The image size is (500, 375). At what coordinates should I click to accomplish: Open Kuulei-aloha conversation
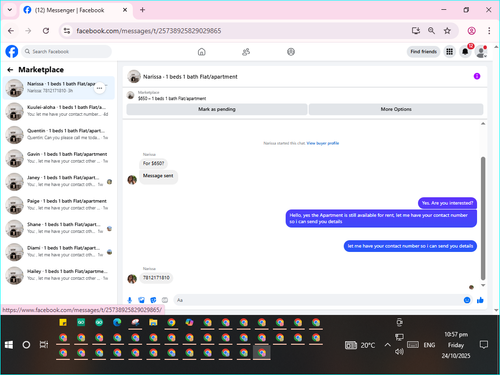[x=59, y=111]
